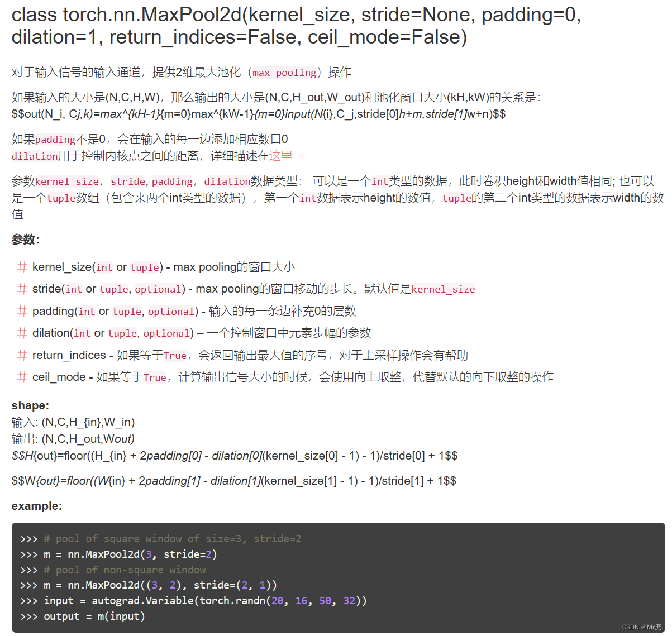672x636 pixels.
Task: Click the comment "# pool of non-square window"
Action: pyautogui.click(x=125, y=570)
